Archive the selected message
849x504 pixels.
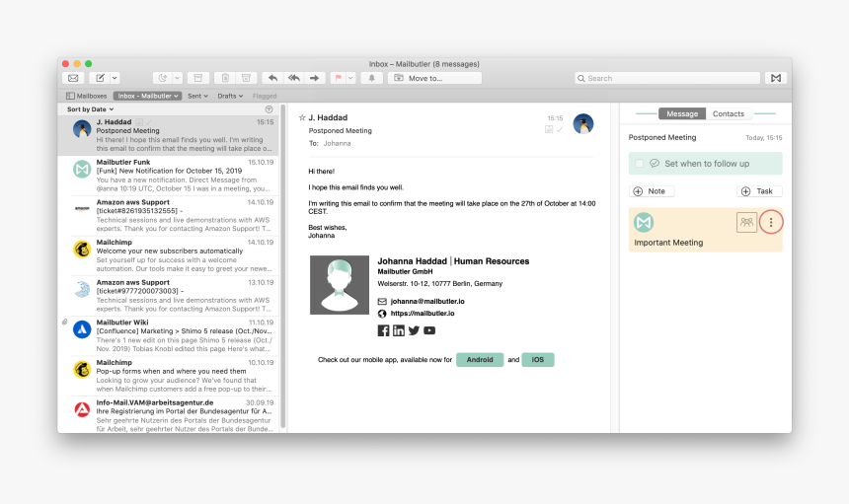coord(198,78)
